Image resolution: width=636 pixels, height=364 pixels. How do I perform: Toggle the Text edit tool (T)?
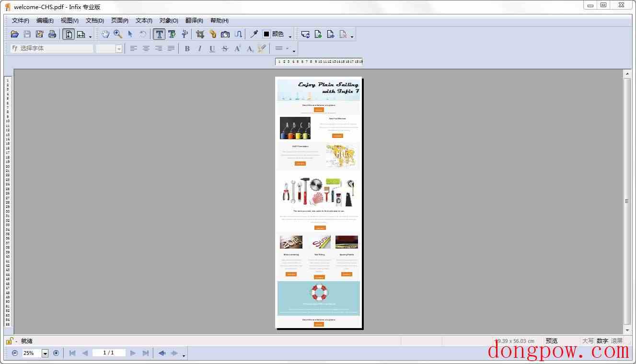pyautogui.click(x=159, y=34)
